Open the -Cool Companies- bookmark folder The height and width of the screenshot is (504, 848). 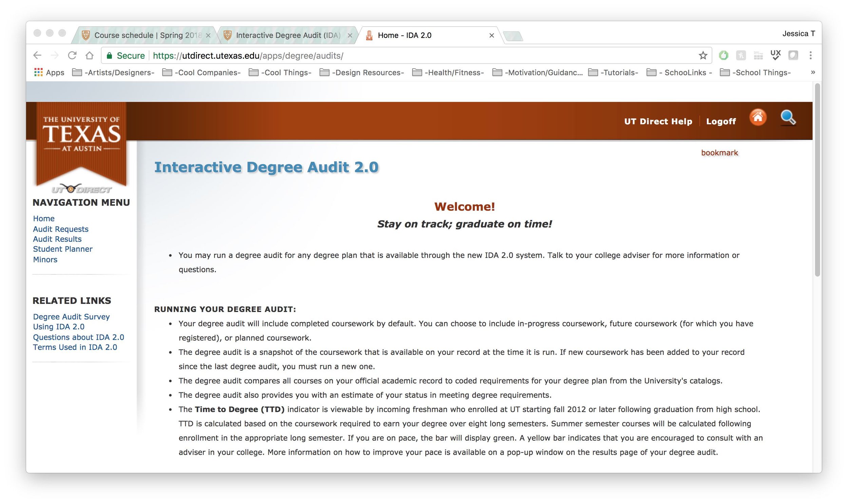pyautogui.click(x=201, y=72)
